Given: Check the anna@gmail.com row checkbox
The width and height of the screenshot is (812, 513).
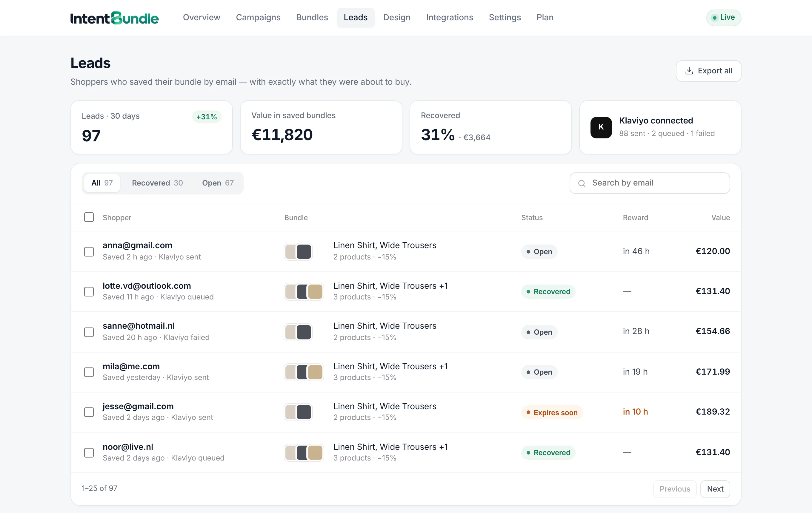Looking at the screenshot, I should (x=89, y=252).
